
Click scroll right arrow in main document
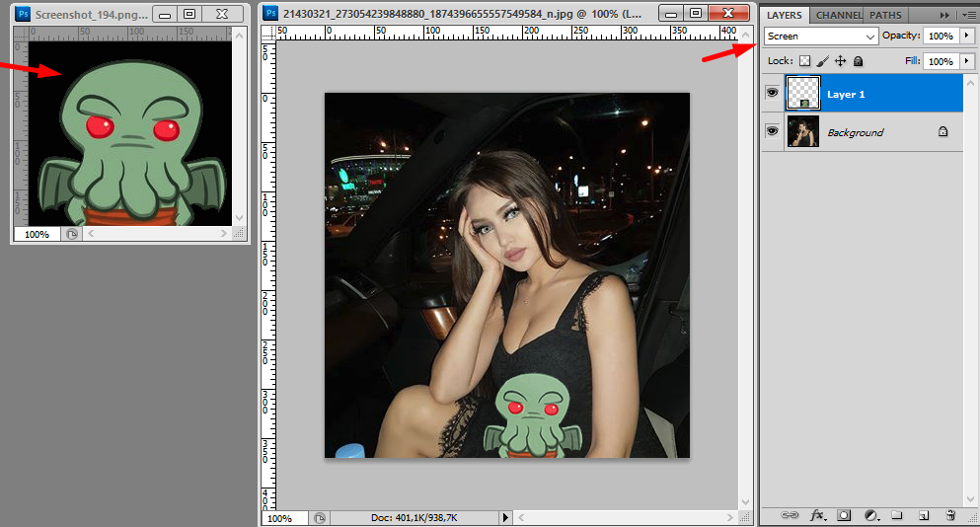click(x=729, y=517)
